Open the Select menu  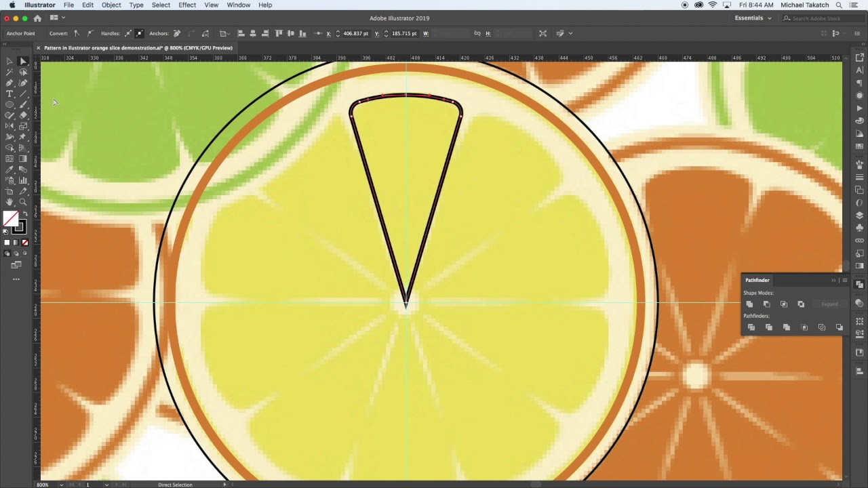[x=161, y=5]
